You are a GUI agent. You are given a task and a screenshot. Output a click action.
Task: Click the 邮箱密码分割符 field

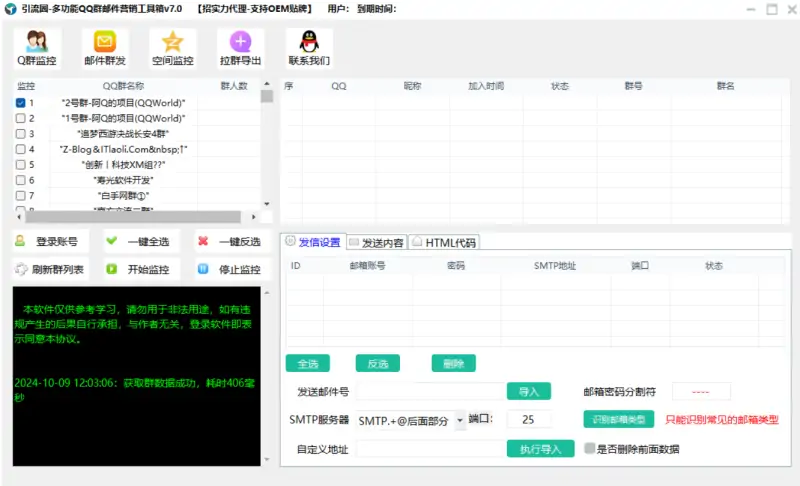(x=701, y=391)
